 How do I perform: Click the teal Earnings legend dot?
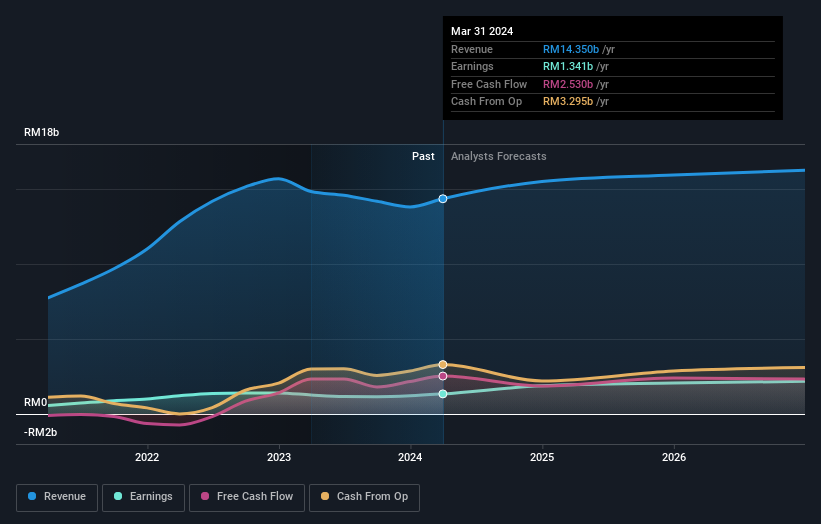click(118, 496)
